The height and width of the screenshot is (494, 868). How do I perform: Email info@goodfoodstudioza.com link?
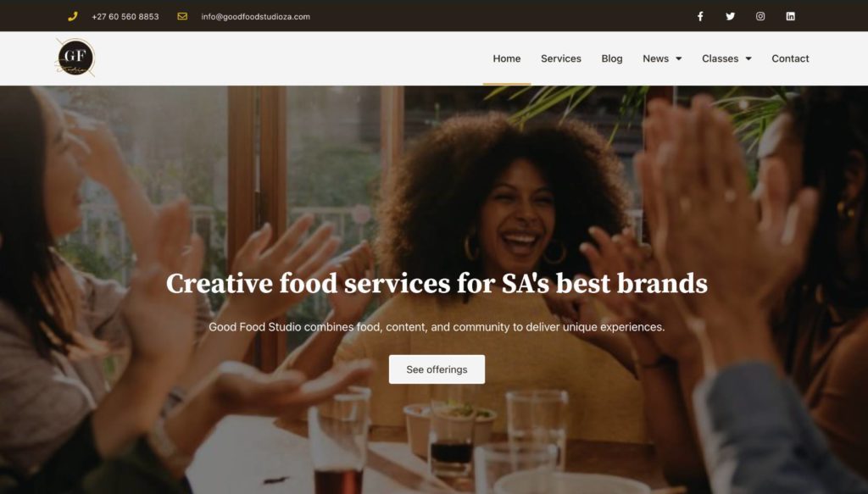coord(256,17)
